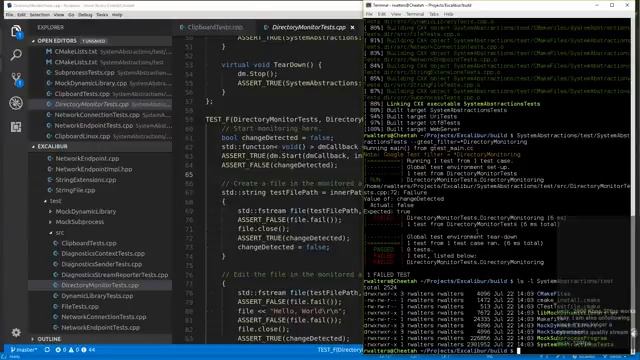Open the File menu in Terminal window
Image resolution: width=640 pixels, height=360 pixels.
pos(369,14)
